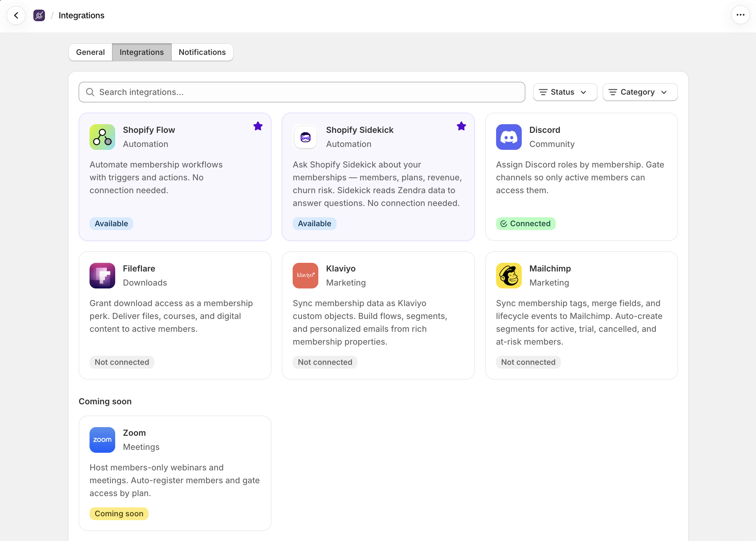Image resolution: width=756 pixels, height=541 pixels.
Task: Click the search magnifier icon
Action: [90, 92]
